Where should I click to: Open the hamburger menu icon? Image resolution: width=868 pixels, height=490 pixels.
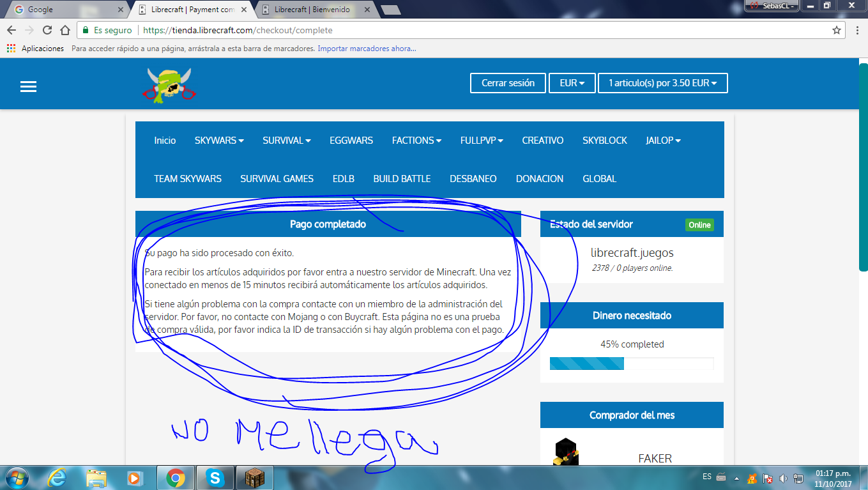[x=28, y=87]
